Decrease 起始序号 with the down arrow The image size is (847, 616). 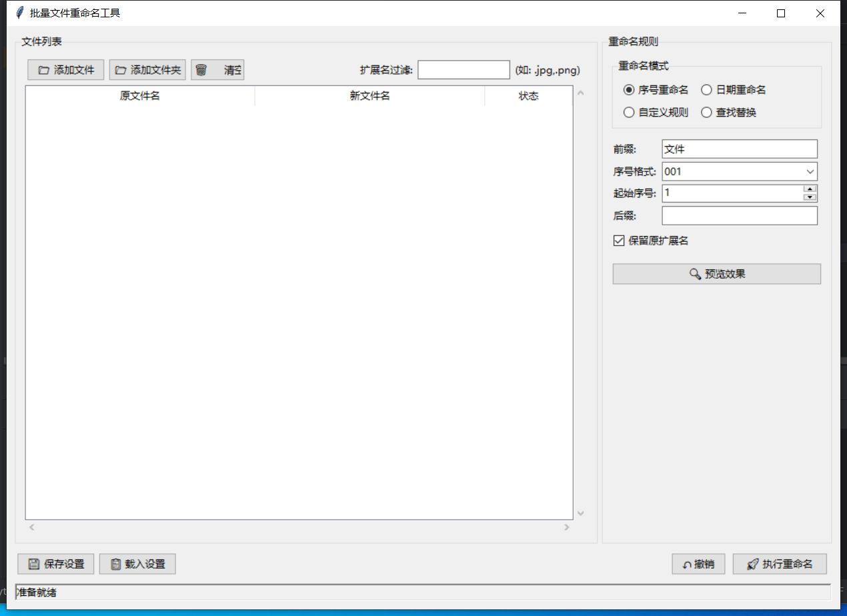[x=810, y=198]
